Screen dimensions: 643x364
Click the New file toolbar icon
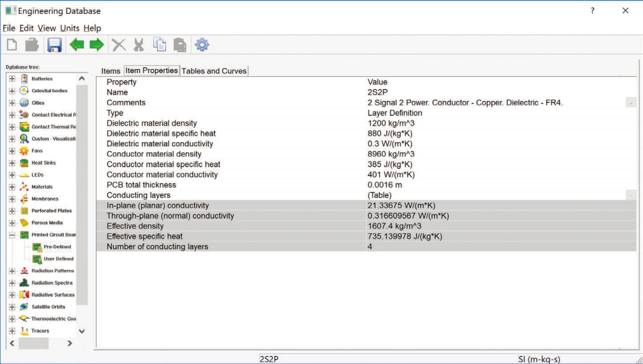point(12,45)
